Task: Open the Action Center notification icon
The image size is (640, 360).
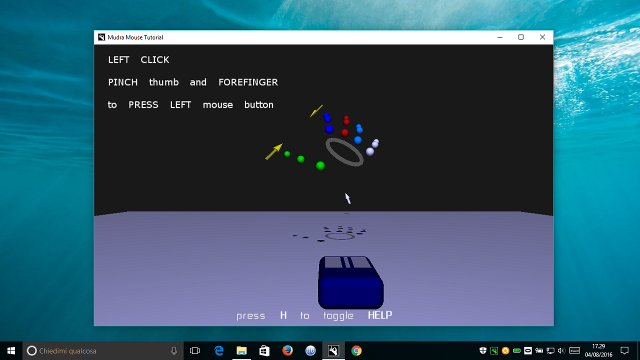Action: [x=624, y=351]
